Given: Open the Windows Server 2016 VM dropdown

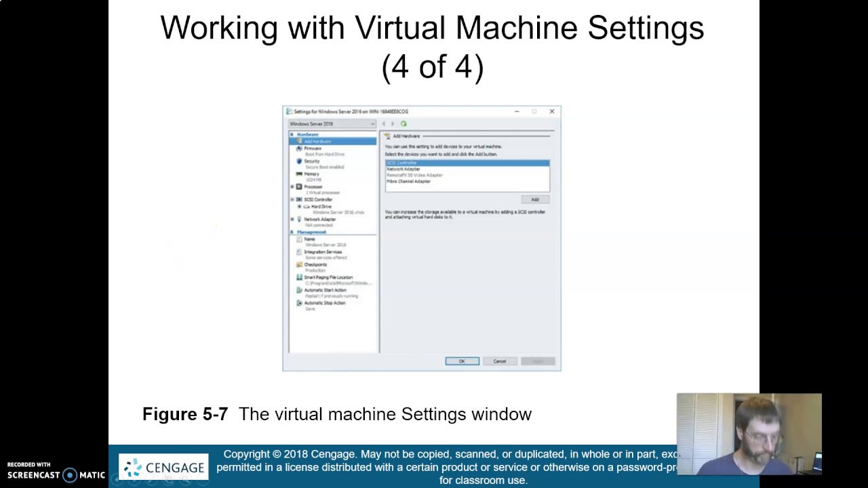Looking at the screenshot, I should [x=332, y=124].
